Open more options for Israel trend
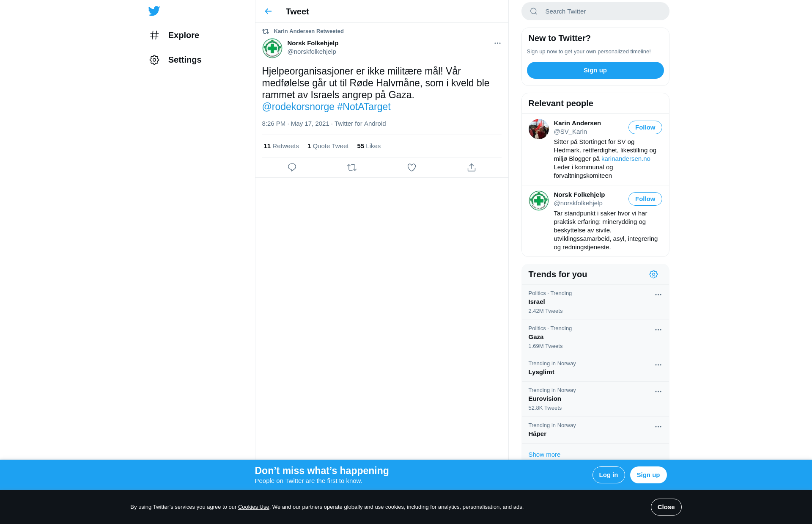Screen dimensions: 812x524 tap(658, 295)
